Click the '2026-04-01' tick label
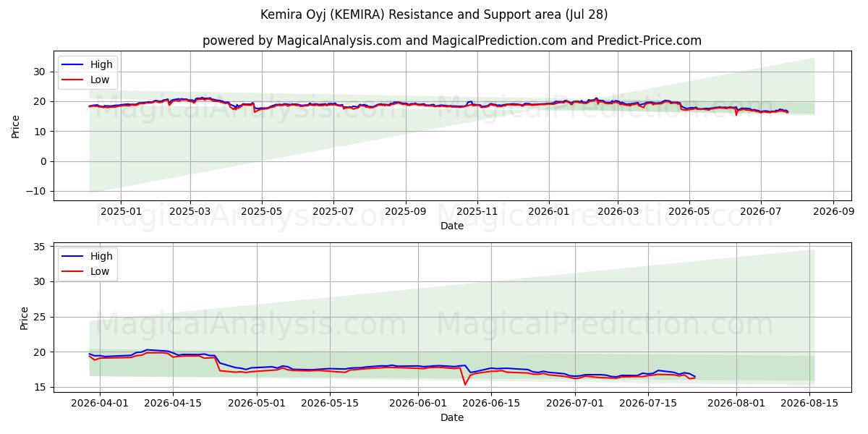This screenshot has width=868, height=434. pyautogui.click(x=100, y=403)
